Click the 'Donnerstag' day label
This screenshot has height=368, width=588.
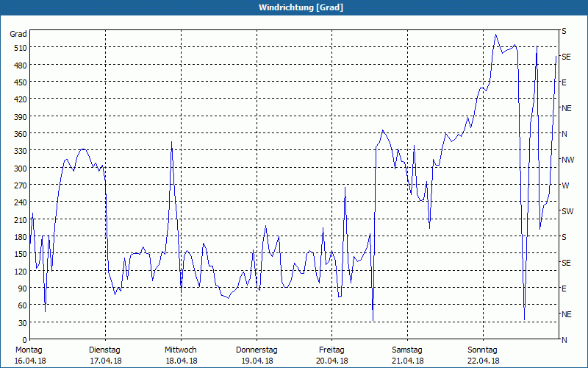pyautogui.click(x=257, y=350)
